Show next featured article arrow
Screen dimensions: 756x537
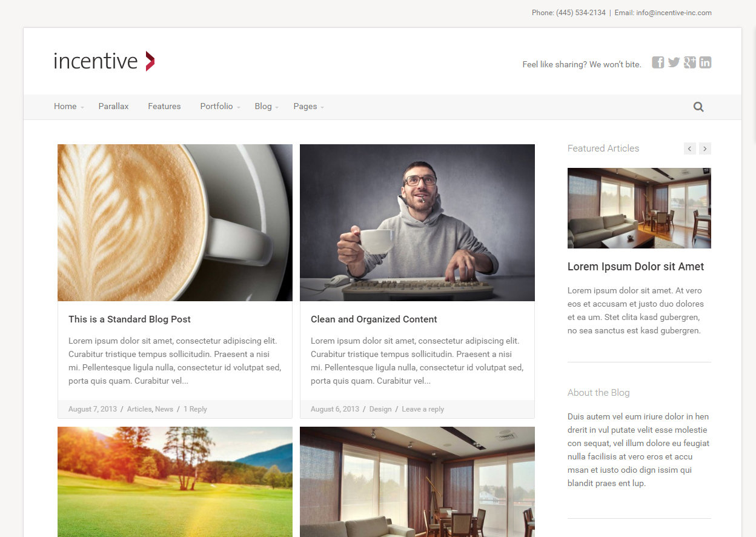pos(705,148)
